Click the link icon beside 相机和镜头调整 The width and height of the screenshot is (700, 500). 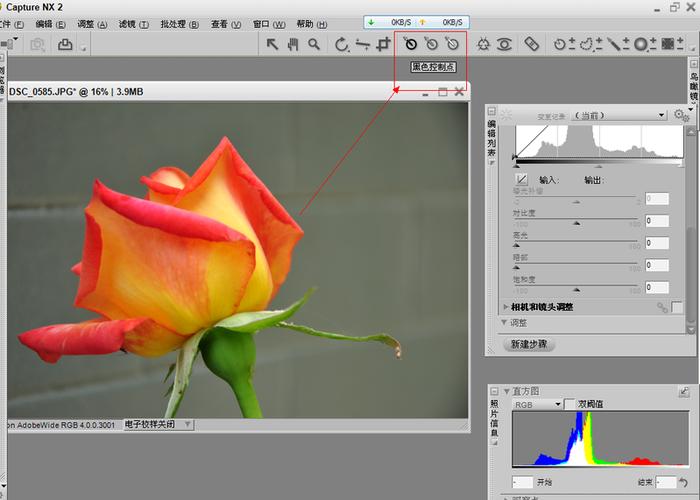[x=662, y=307]
